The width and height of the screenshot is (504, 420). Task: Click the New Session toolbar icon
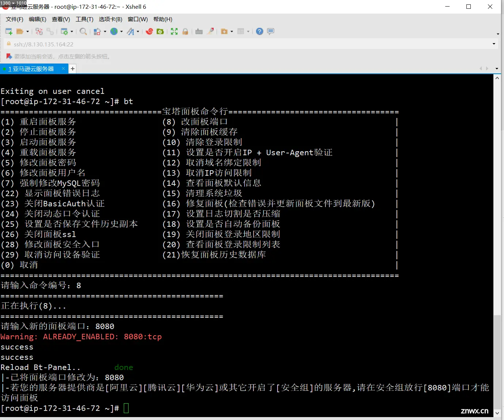click(9, 31)
